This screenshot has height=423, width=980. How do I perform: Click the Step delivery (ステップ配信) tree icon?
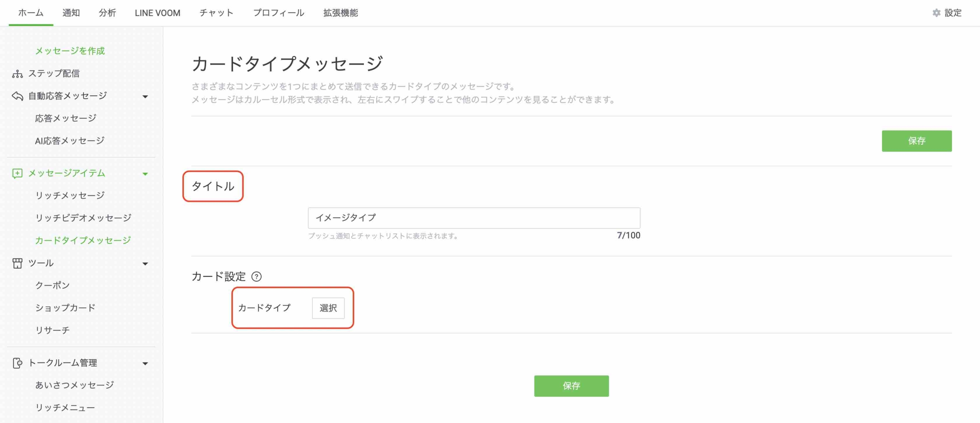pos(17,74)
